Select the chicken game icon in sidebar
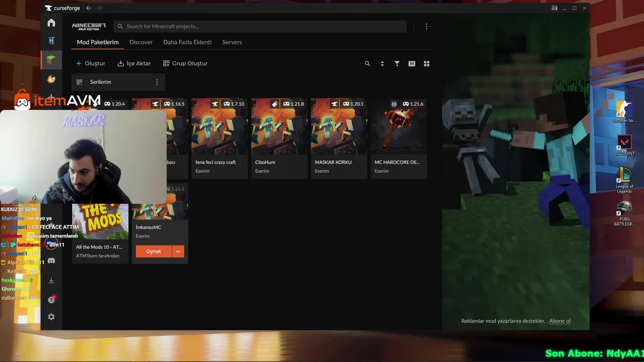The image size is (644, 362). pos(51,79)
